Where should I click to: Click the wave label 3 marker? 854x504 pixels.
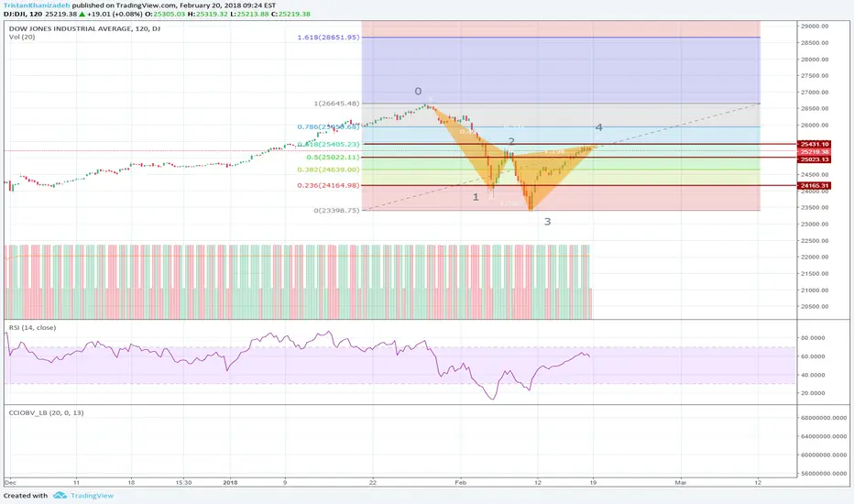(547, 221)
